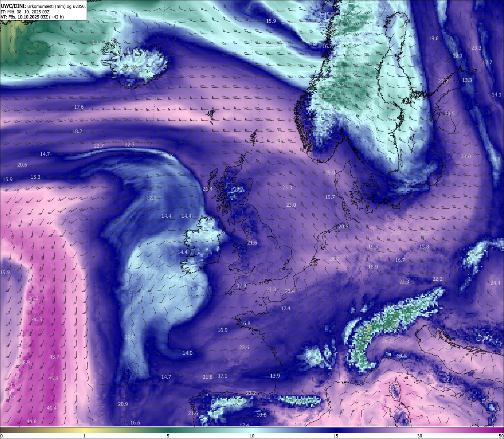Click the UWC/DINI title line

click(x=43, y=6)
